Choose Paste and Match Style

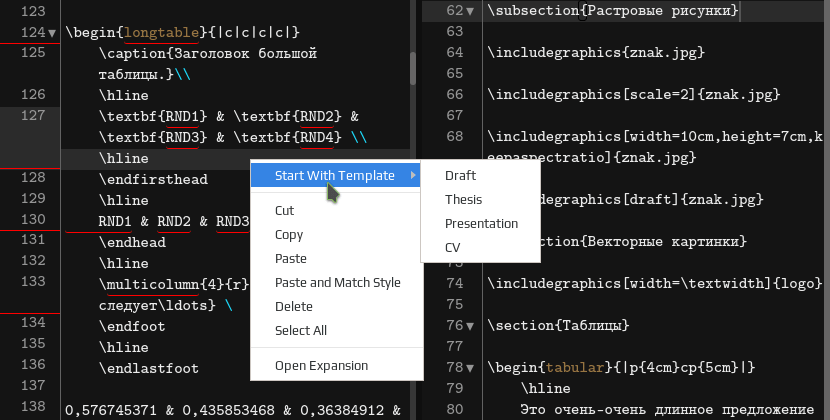coord(337,282)
